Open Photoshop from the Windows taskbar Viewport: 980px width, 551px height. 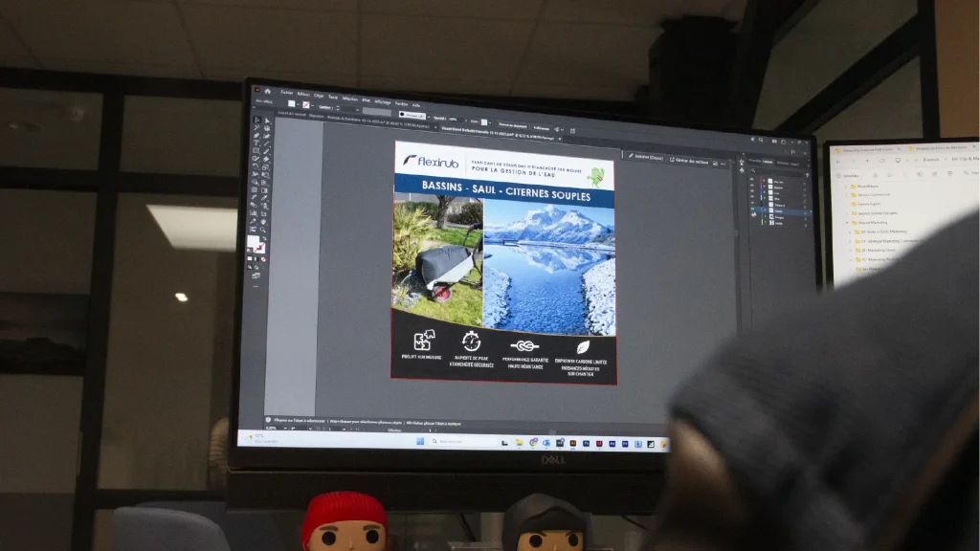pyautogui.click(x=587, y=444)
